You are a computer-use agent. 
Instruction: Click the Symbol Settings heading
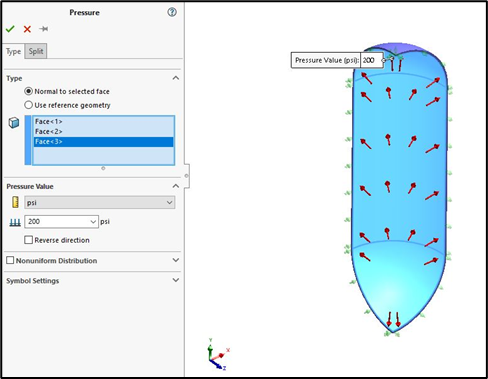click(33, 281)
